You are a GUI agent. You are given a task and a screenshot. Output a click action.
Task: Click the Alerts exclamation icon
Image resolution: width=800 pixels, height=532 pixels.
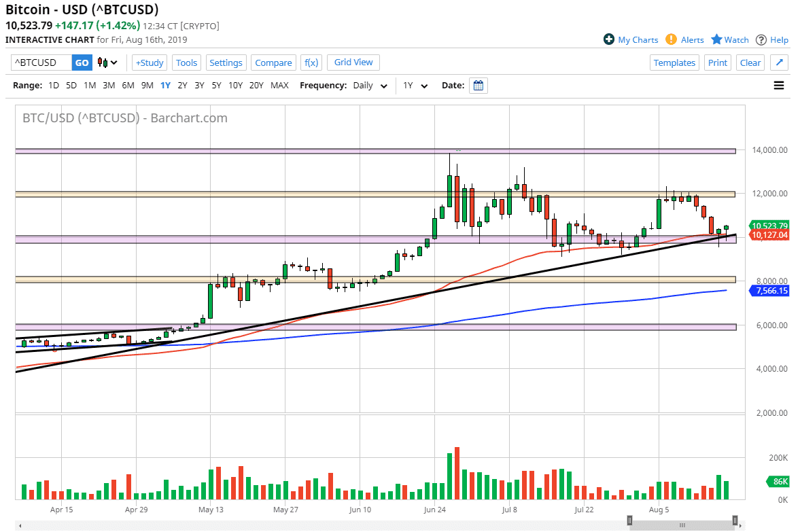coord(671,39)
